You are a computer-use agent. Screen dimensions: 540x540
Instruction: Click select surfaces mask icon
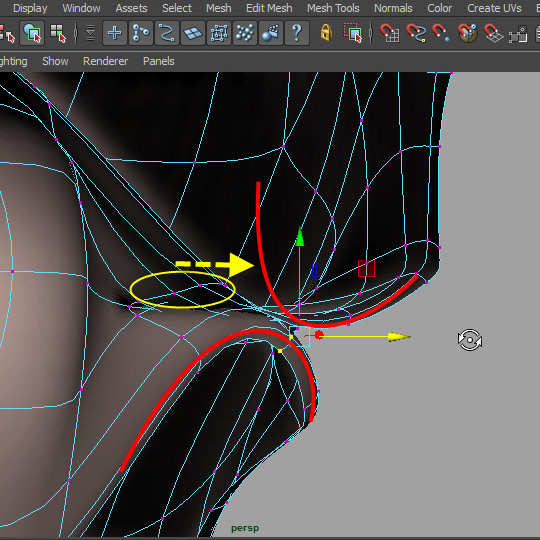point(193,33)
